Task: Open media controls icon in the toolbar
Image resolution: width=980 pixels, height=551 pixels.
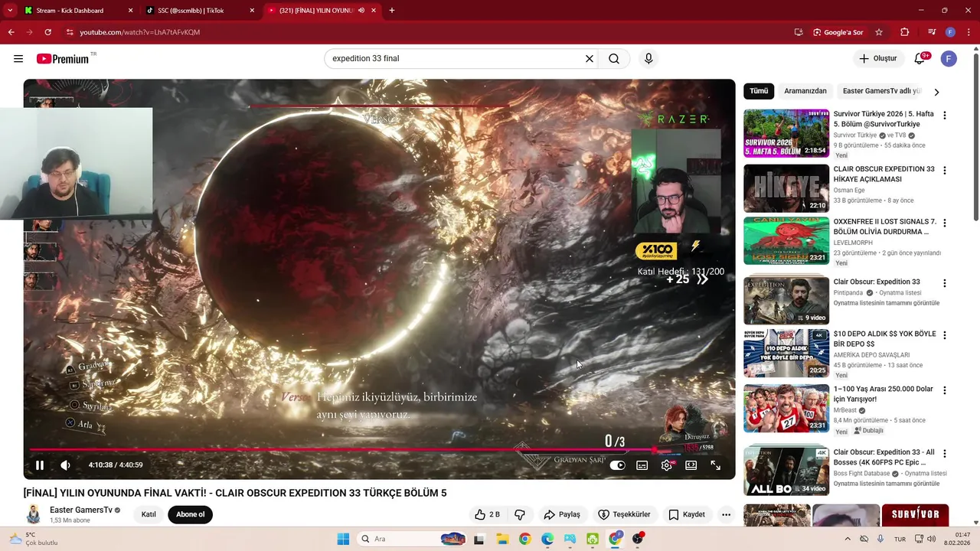Action: (x=932, y=32)
